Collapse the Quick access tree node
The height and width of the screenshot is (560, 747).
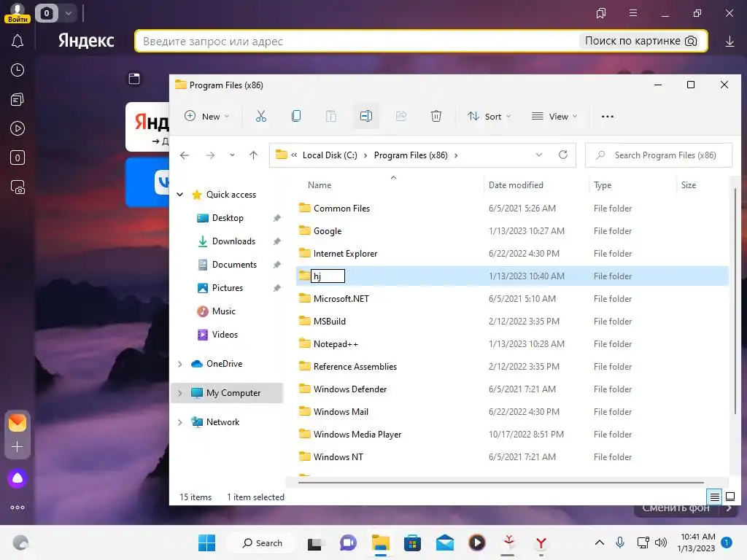(180, 194)
